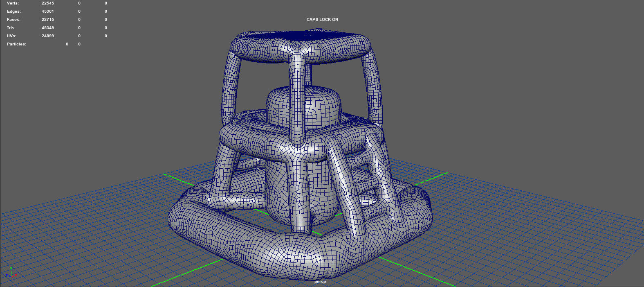Click the UV count value 24899
The height and width of the screenshot is (287, 644).
[48, 36]
